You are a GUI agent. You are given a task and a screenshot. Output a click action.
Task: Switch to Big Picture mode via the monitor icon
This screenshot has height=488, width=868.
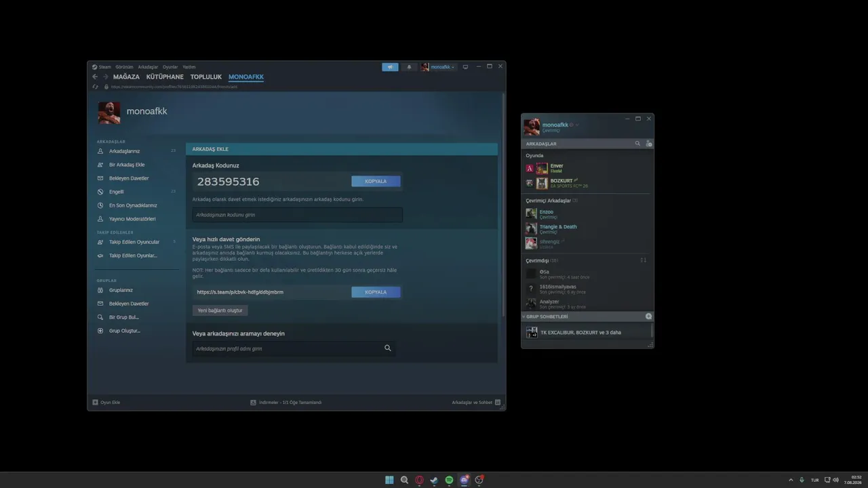coord(465,67)
